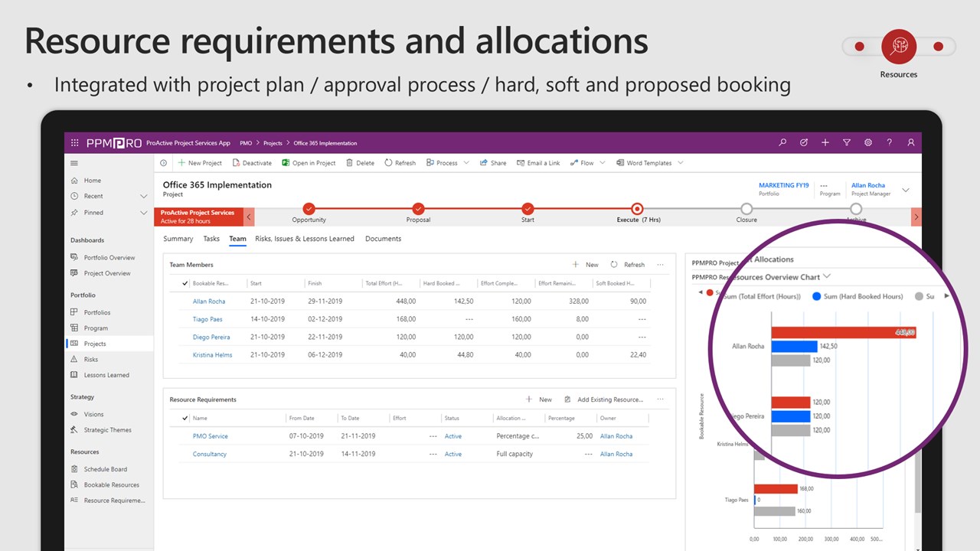This screenshot has height=551, width=980.
Task: Click Refresh in Team Members section
Action: click(x=628, y=265)
